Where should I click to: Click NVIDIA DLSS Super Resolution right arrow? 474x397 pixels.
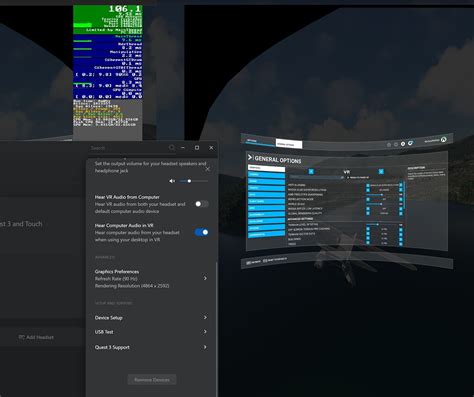401,190
